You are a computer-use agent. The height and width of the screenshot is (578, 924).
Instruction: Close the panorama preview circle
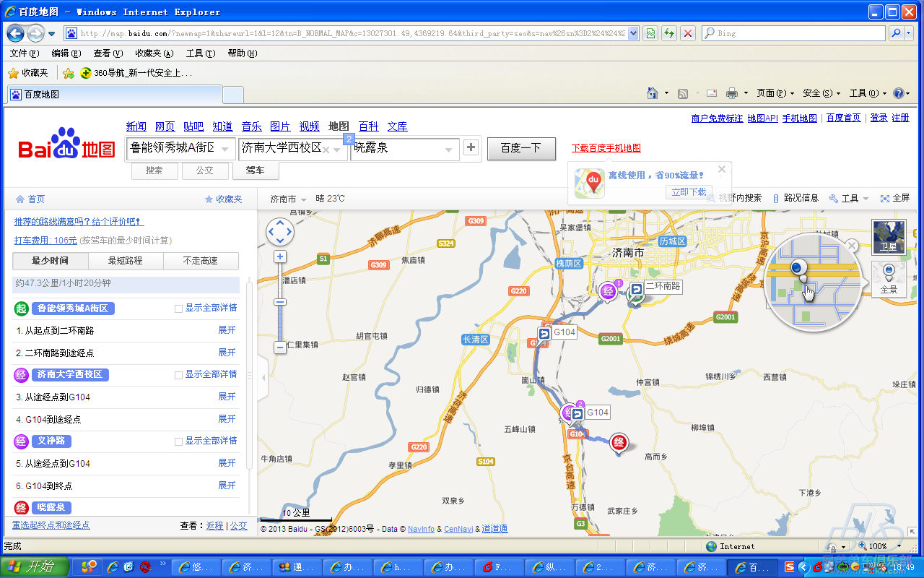point(852,246)
